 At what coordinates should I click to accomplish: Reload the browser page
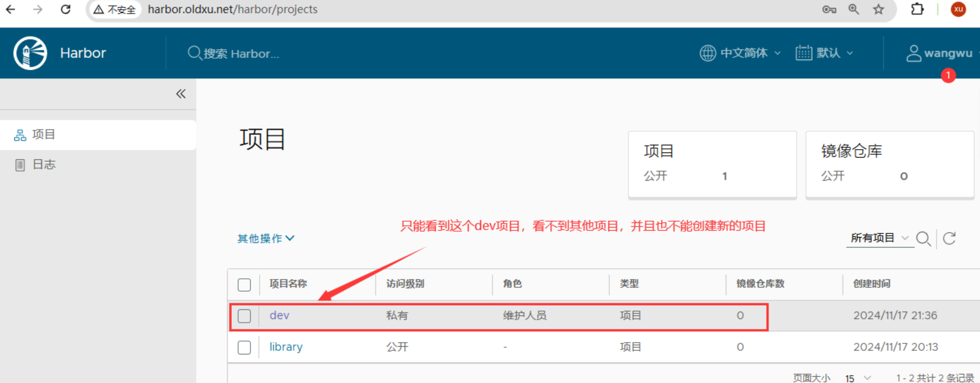66,9
